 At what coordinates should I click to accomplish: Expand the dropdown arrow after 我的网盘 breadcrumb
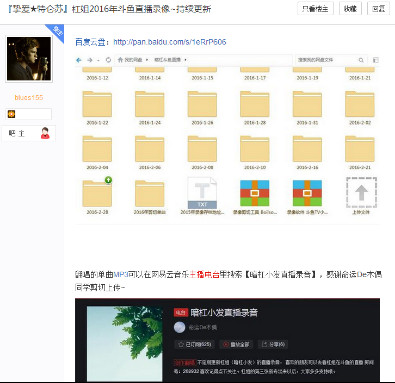147,60
